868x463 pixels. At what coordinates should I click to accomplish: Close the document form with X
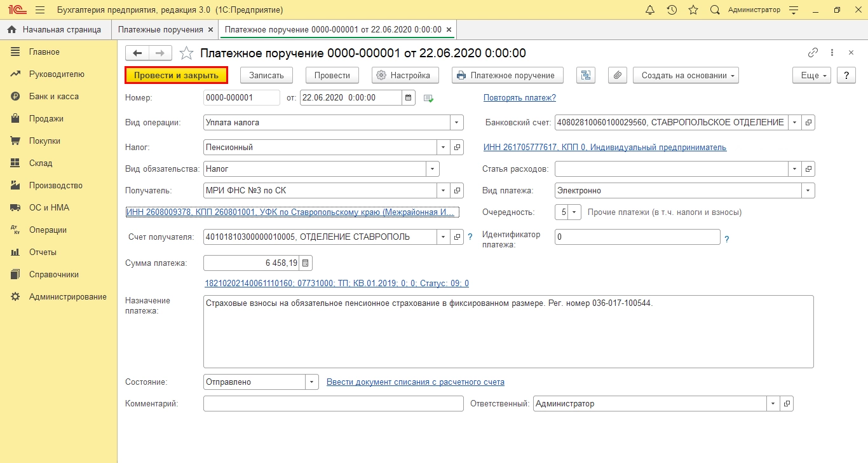(851, 53)
